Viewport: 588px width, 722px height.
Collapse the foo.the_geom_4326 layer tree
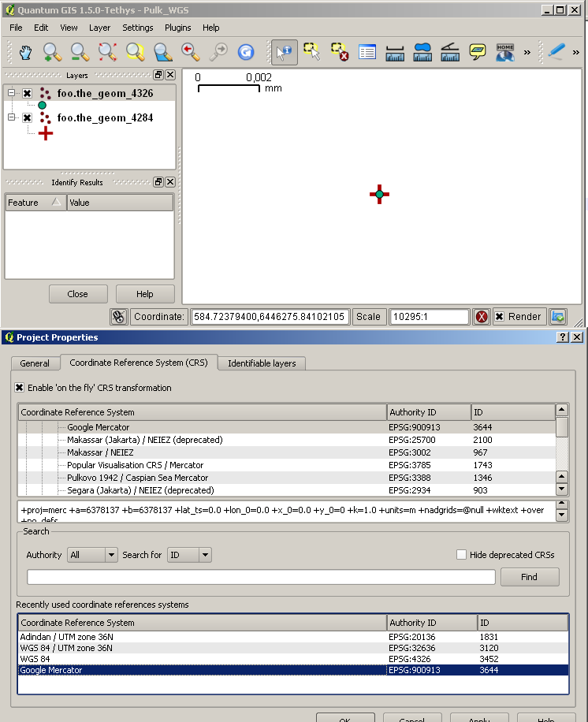(x=12, y=92)
